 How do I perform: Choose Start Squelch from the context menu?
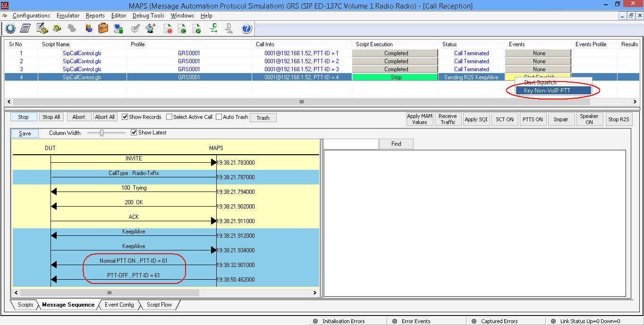[553, 83]
